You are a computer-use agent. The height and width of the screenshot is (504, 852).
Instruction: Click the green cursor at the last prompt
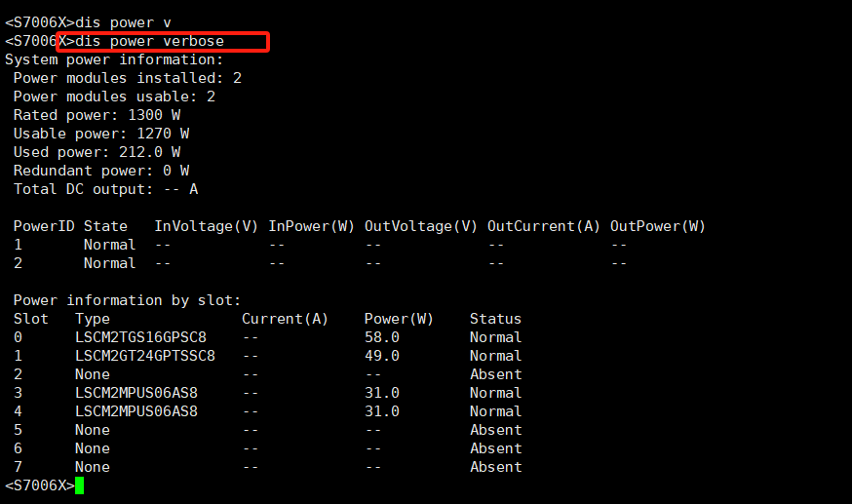79,485
